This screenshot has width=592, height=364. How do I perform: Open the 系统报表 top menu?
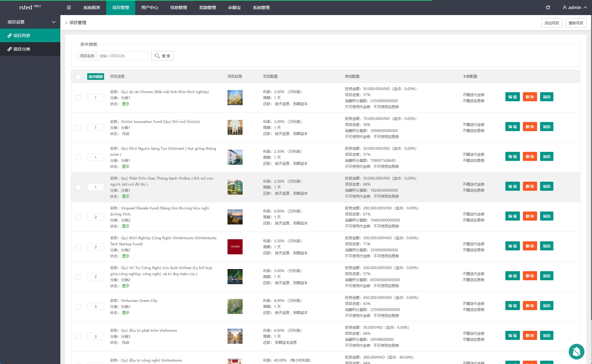click(x=92, y=8)
